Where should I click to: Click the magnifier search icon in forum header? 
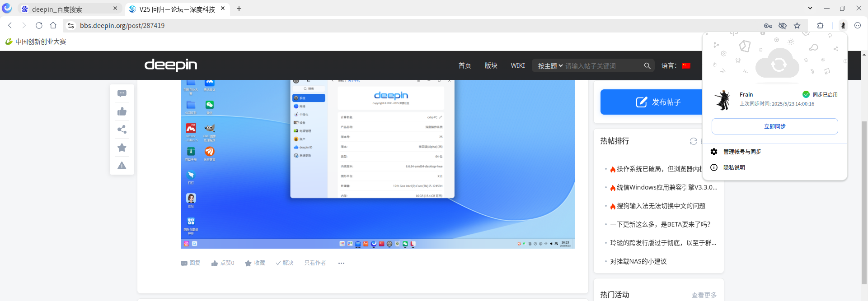click(x=647, y=66)
